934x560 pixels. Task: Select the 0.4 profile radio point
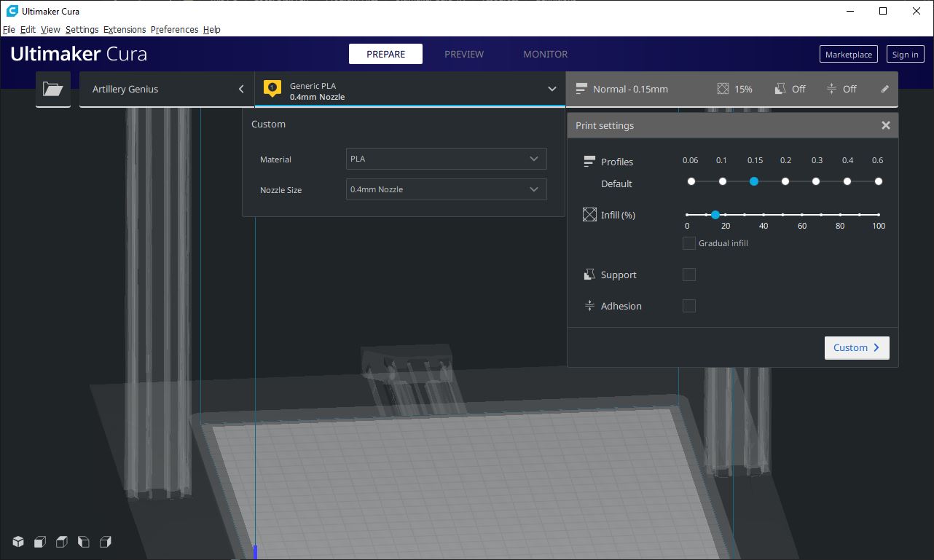(x=847, y=181)
